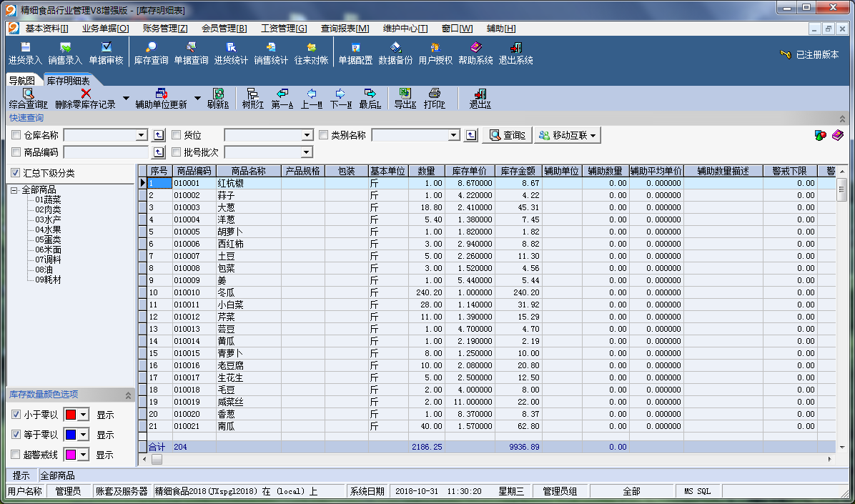The width and height of the screenshot is (855, 504).
Task: Select the 01蔬菜 category in tree
Action: pos(48,200)
